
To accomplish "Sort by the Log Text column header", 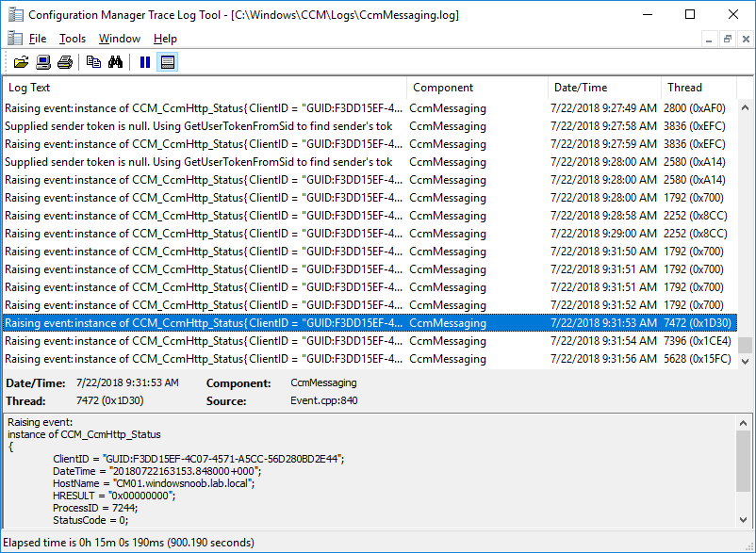I will pyautogui.click(x=205, y=88).
